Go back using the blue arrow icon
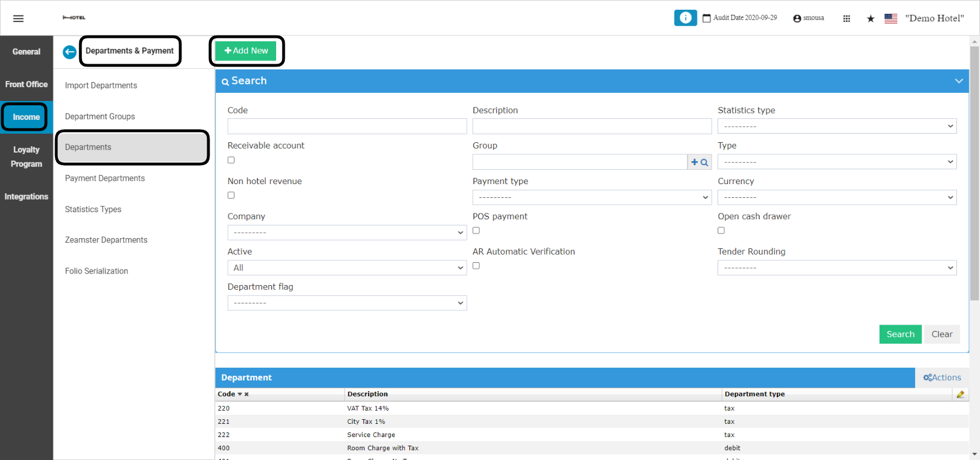This screenshot has height=460, width=980. 69,52
